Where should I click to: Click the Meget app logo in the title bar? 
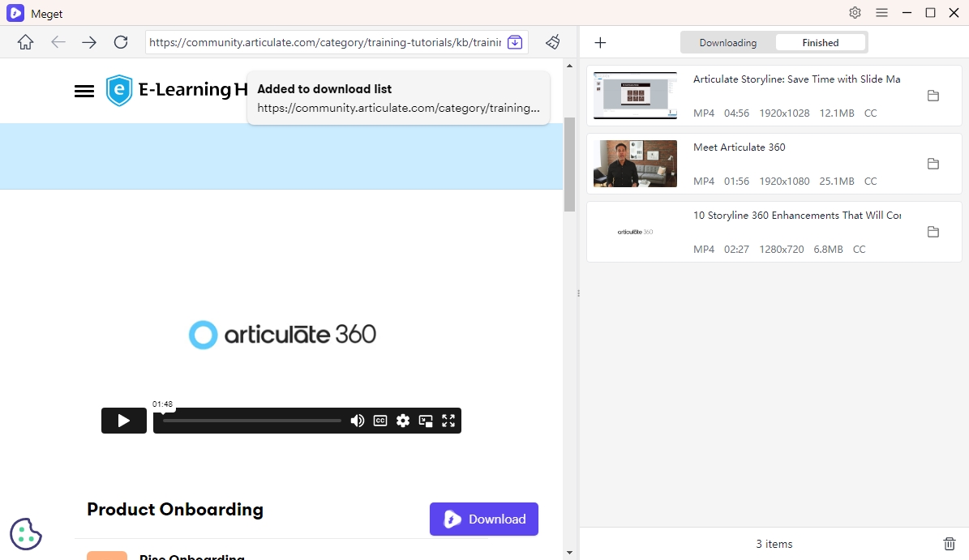pyautogui.click(x=15, y=13)
